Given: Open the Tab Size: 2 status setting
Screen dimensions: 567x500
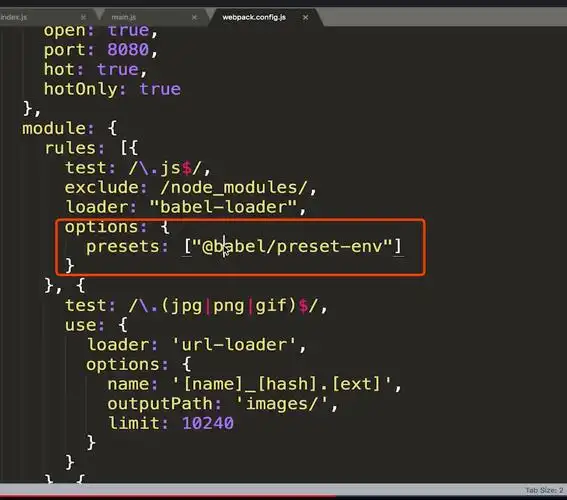Looking at the screenshot, I should (544, 490).
